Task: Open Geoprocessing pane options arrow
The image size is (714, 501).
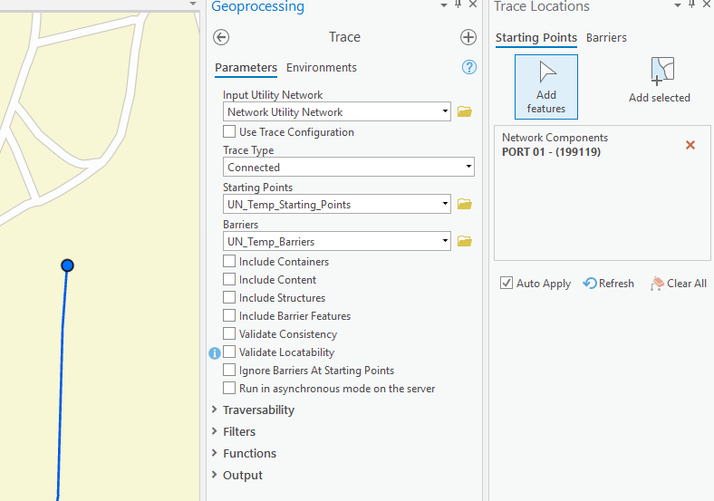Action: [444, 5]
